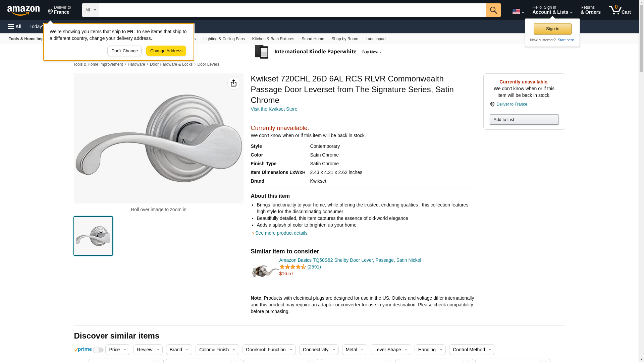The height and width of the screenshot is (362, 644).
Task: Click the Amazon logo
Action: (23, 10)
